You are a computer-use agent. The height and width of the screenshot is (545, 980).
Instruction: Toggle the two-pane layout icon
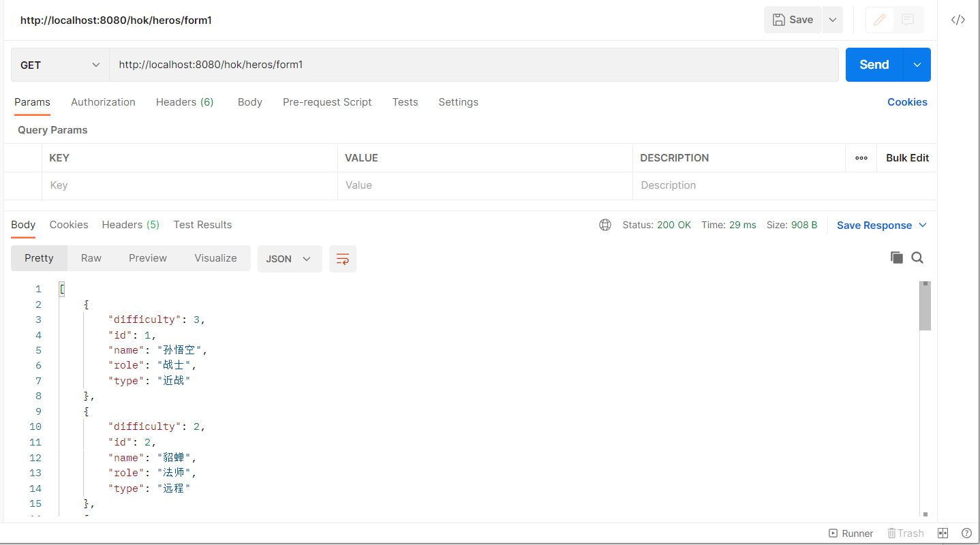943,533
